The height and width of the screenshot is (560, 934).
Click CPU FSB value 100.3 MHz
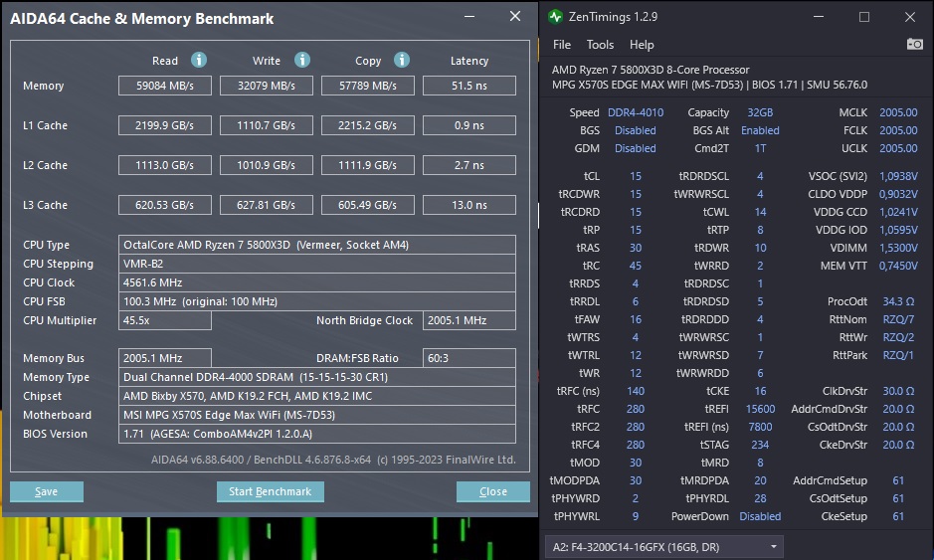pyautogui.click(x=317, y=301)
